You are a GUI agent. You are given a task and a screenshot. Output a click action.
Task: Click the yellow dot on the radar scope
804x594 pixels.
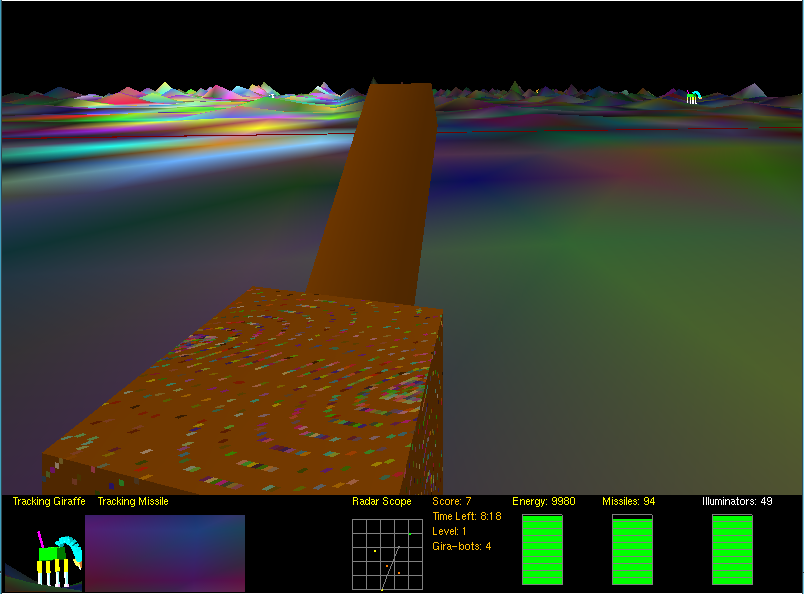coord(375,551)
